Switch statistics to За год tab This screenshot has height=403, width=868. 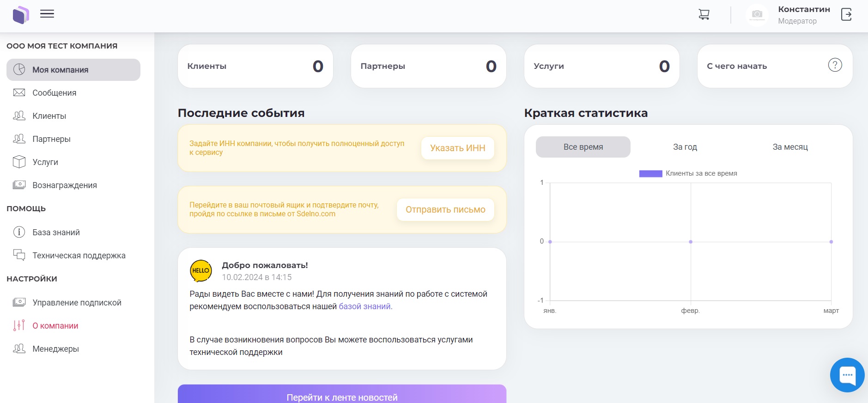click(685, 147)
